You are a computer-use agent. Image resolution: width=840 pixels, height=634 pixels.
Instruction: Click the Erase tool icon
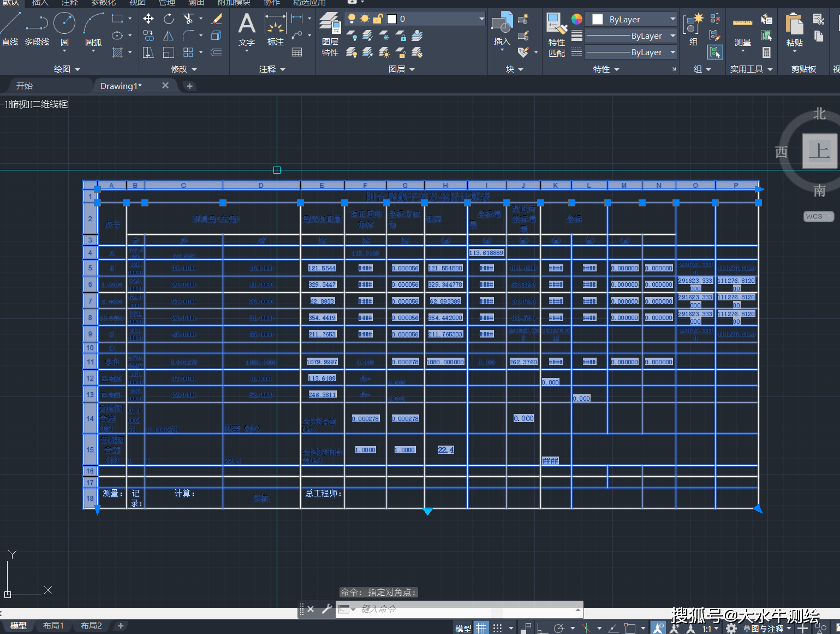pyautogui.click(x=217, y=19)
